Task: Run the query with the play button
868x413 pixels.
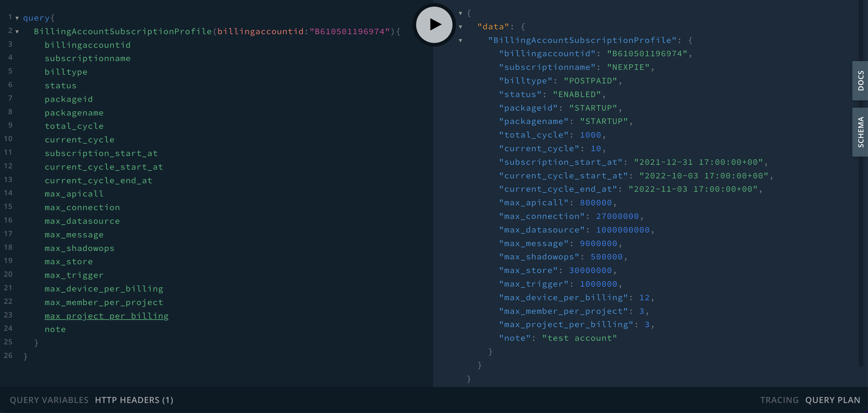Action: click(434, 24)
